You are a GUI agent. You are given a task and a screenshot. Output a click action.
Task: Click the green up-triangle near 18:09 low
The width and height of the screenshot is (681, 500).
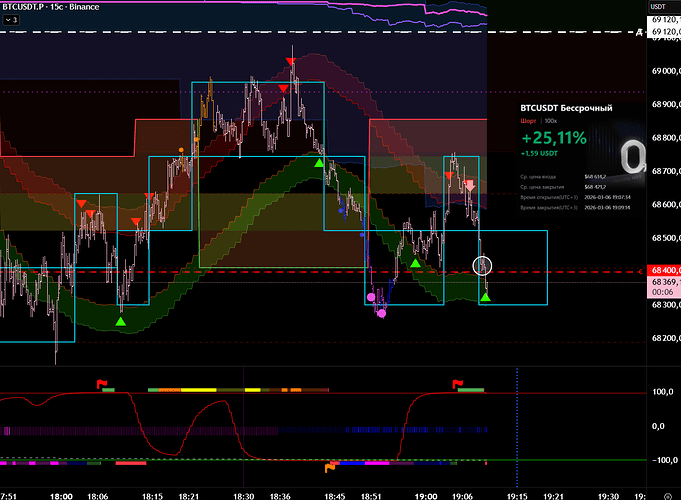(x=120, y=321)
